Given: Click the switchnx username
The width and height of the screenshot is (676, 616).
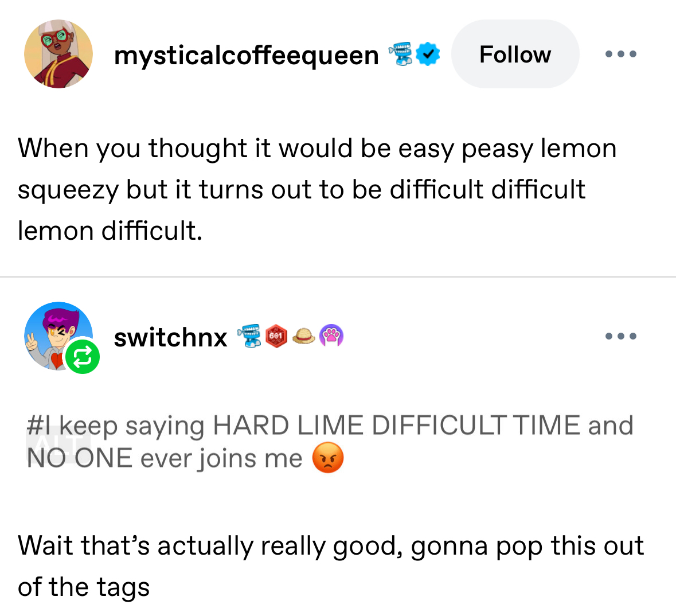Looking at the screenshot, I should click(x=170, y=337).
